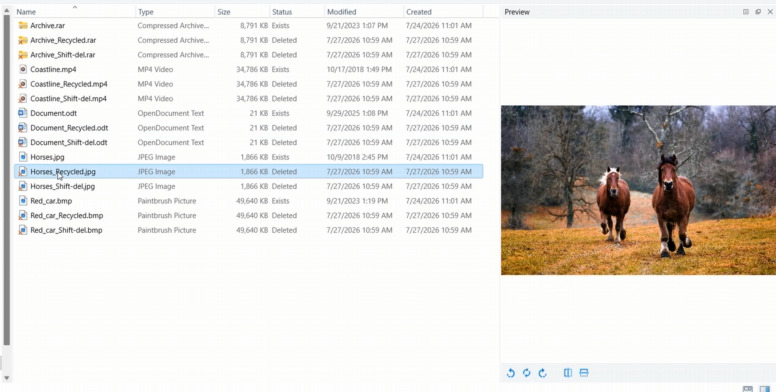Click the refresh rotate icon in Preview toolbar

(527, 373)
